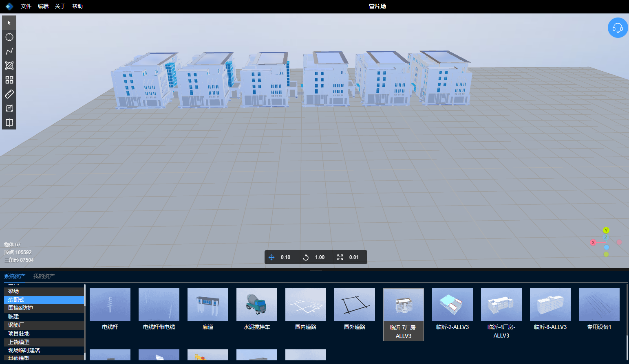Open the 帮助 menu
Viewport: 629px width, 364px height.
77,6
